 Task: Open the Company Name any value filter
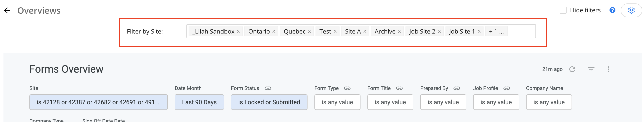click(549, 102)
